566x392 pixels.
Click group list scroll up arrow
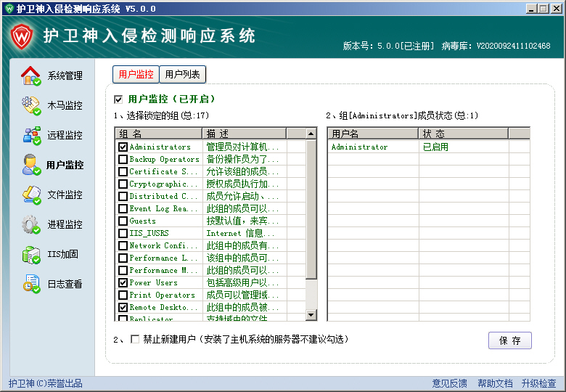(311, 134)
